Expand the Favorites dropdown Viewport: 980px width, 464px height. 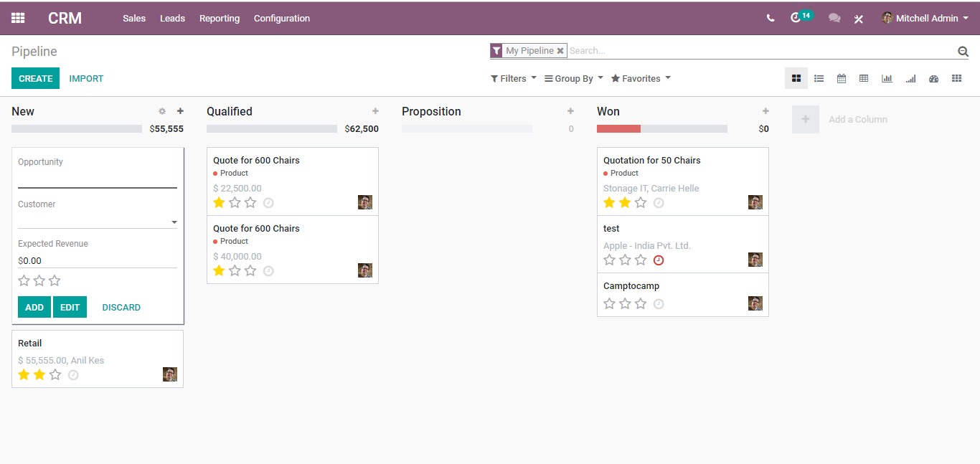click(641, 78)
